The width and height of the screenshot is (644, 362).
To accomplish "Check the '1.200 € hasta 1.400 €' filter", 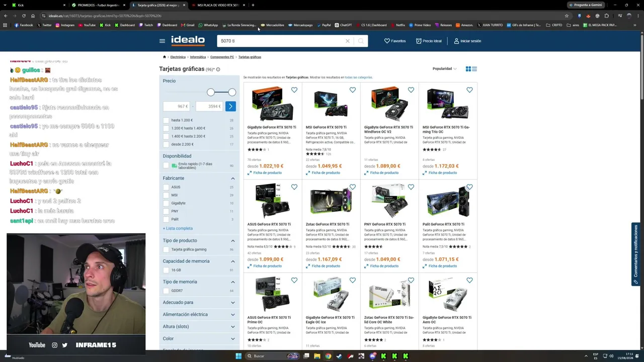I will pos(166,128).
